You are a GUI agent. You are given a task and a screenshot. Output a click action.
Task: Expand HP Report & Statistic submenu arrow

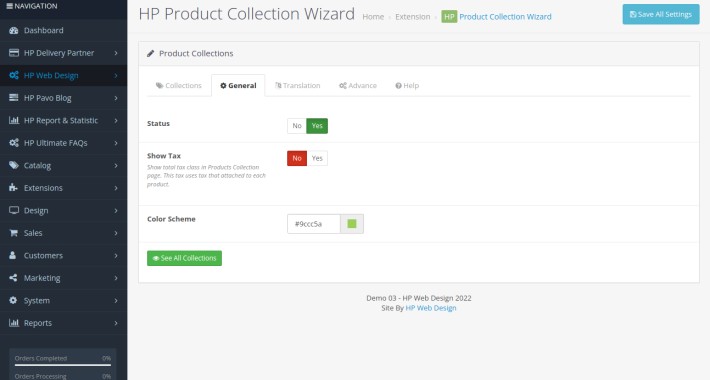tap(116, 120)
